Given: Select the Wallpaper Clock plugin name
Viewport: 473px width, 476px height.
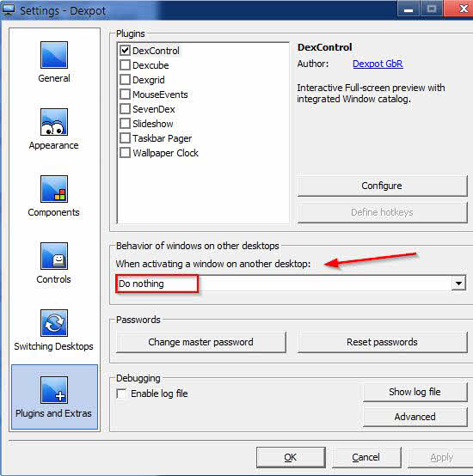Looking at the screenshot, I should [166, 153].
